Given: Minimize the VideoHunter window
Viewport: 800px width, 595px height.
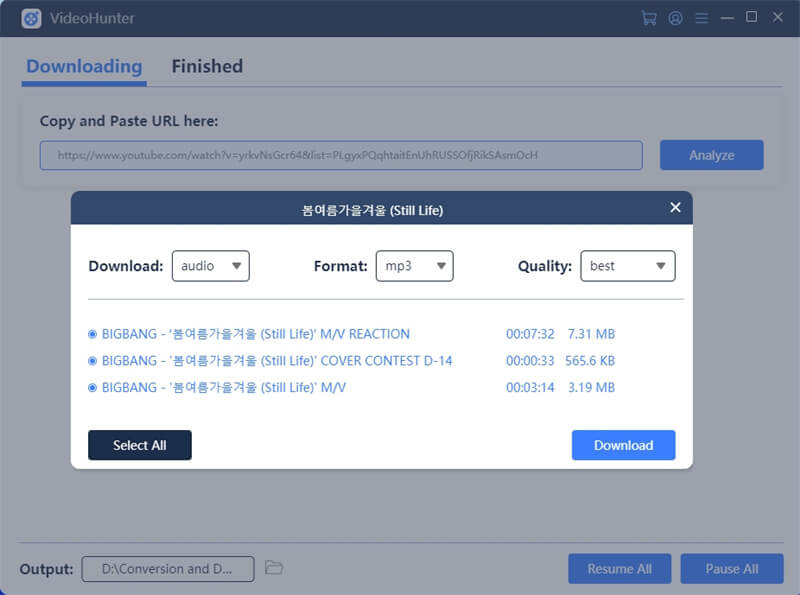Looking at the screenshot, I should tap(727, 18).
